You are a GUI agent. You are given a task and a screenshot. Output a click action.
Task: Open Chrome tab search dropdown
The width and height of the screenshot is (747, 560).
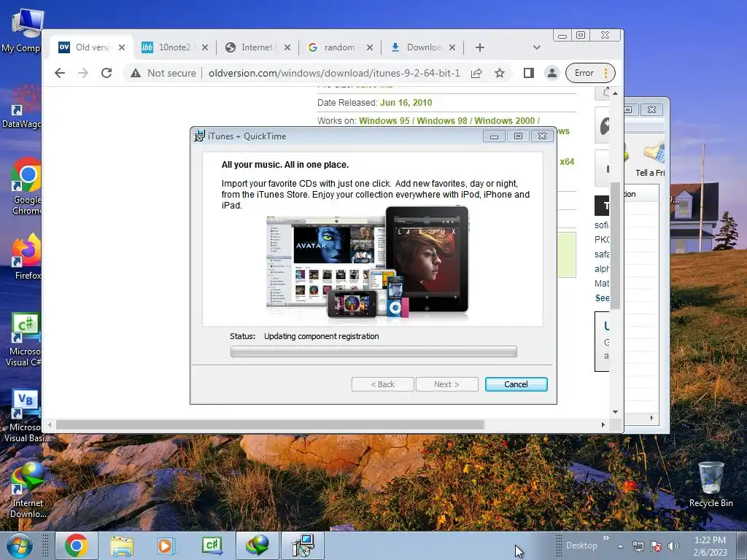(x=537, y=47)
